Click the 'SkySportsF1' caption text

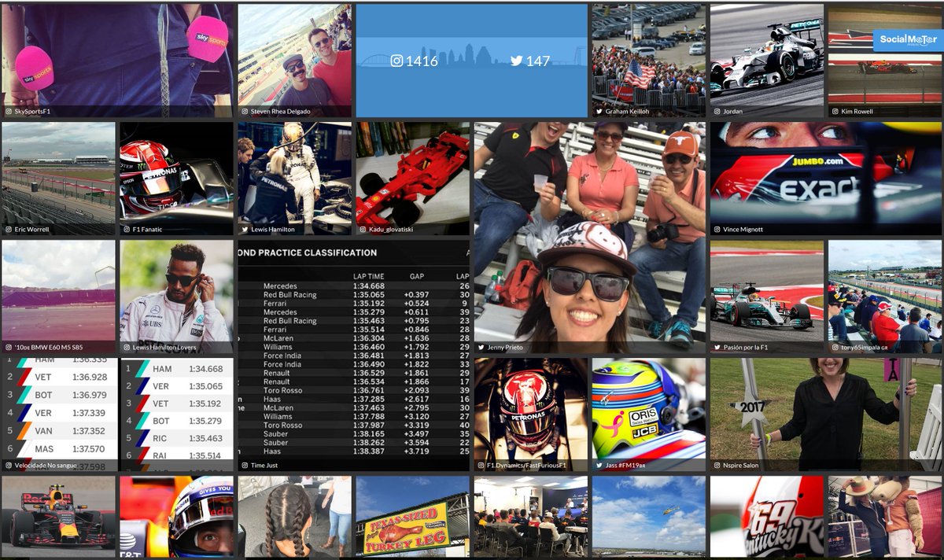pyautogui.click(x=32, y=112)
